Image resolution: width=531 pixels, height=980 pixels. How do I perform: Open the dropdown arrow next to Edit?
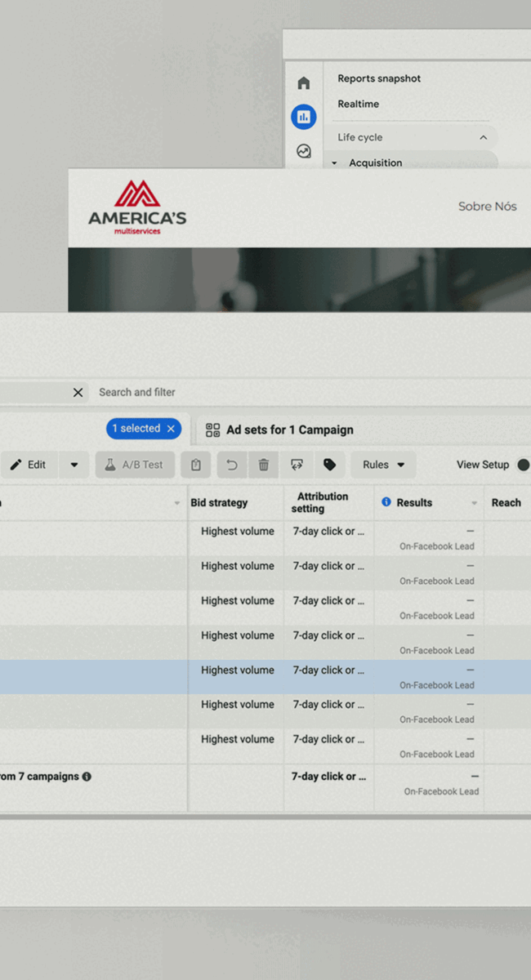74,465
